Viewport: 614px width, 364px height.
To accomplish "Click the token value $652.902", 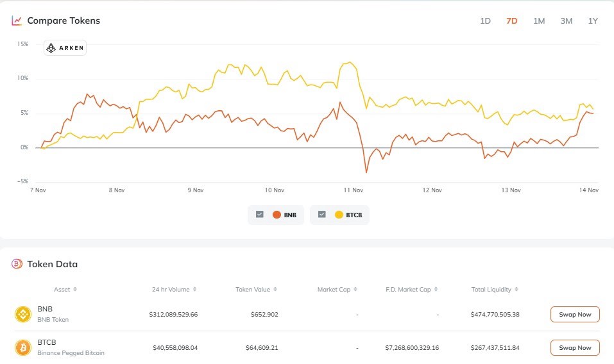I will (x=264, y=315).
